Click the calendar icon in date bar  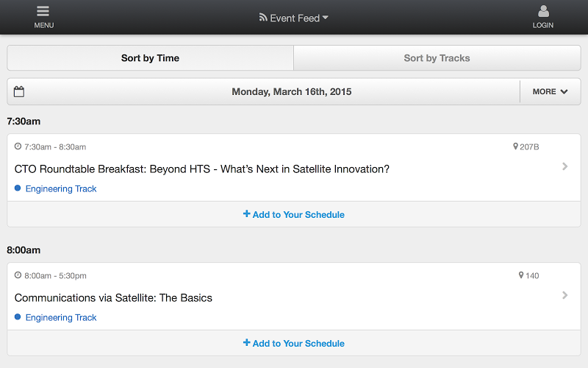[19, 91]
